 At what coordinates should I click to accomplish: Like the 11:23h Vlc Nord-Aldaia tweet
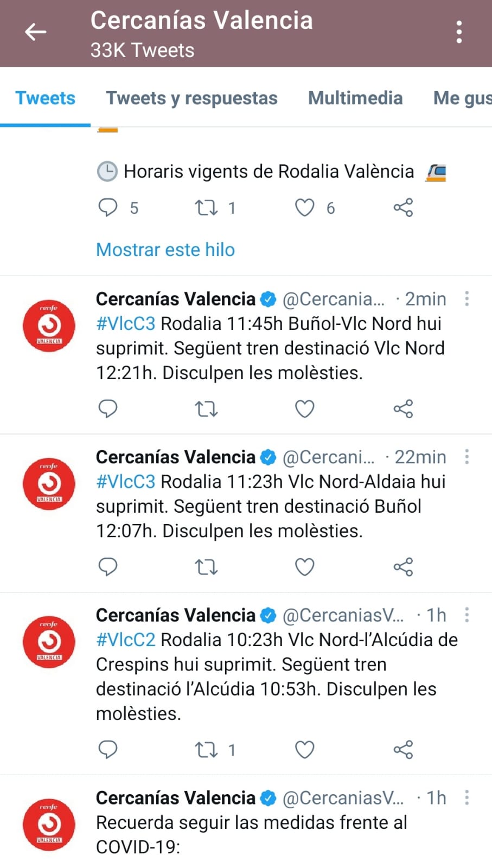pos(304,567)
